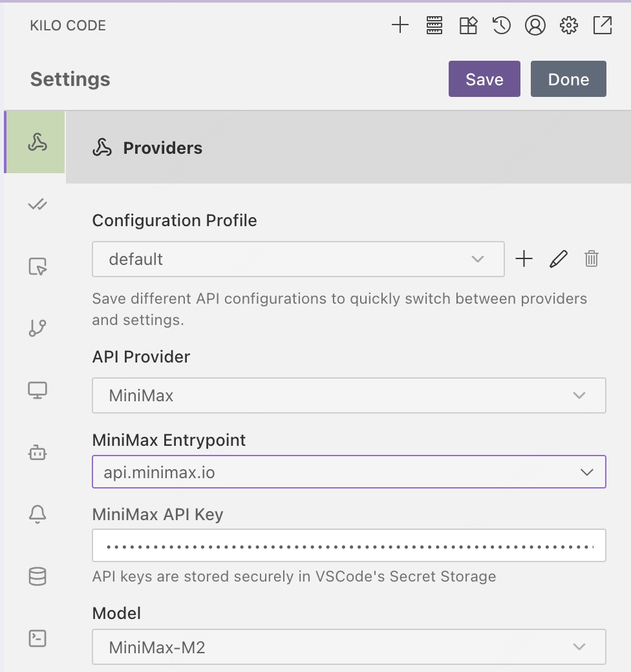Screen dimensions: 631x672
Task: Expand the Model MiniMax-M2 dropdown
Action: [x=348, y=647]
